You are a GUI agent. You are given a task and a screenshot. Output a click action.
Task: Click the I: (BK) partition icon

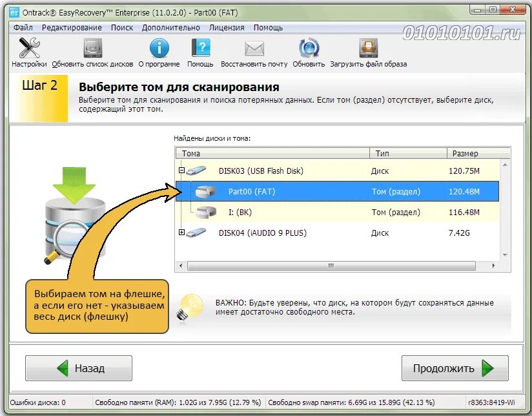tap(205, 213)
